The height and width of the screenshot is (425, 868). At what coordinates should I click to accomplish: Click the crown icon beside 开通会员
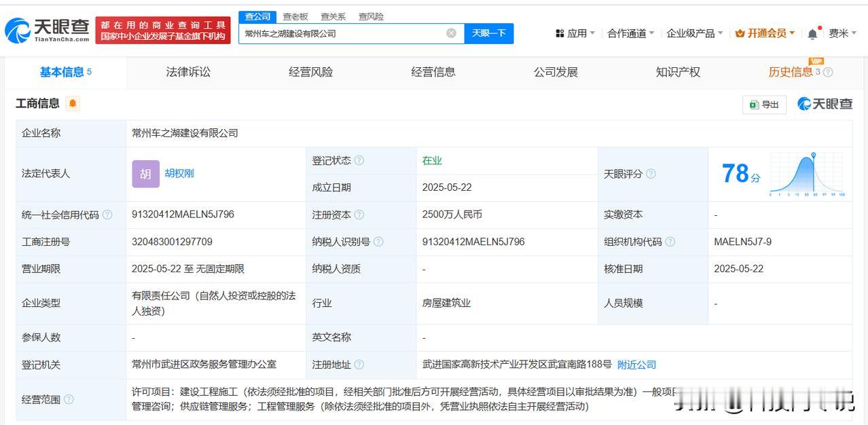click(x=740, y=33)
